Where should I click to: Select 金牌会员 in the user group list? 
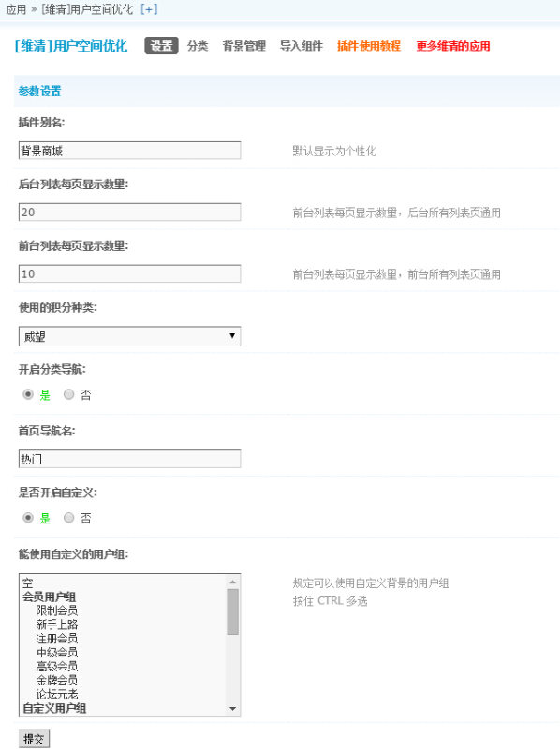[56, 680]
